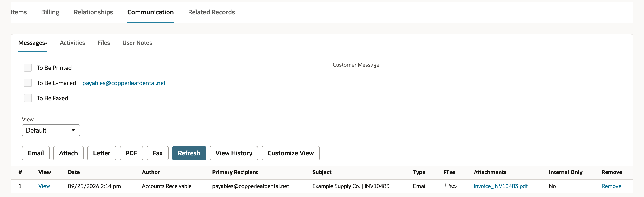644x197 pixels.
Task: Click the Email button
Action: pyautogui.click(x=36, y=153)
